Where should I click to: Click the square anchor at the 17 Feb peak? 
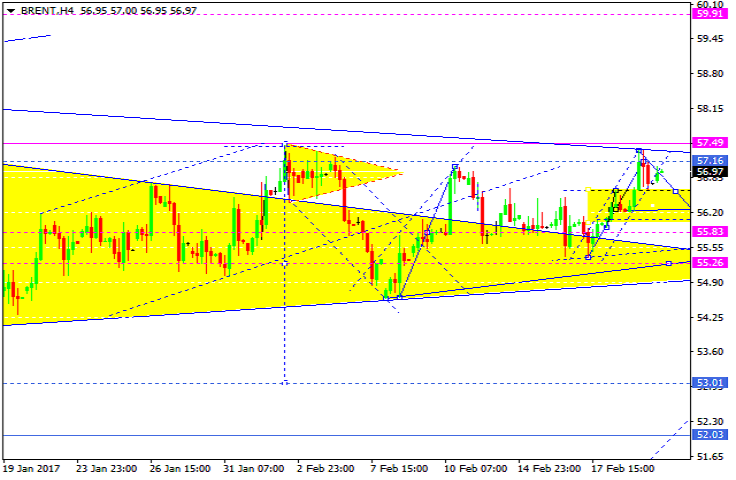639,150
